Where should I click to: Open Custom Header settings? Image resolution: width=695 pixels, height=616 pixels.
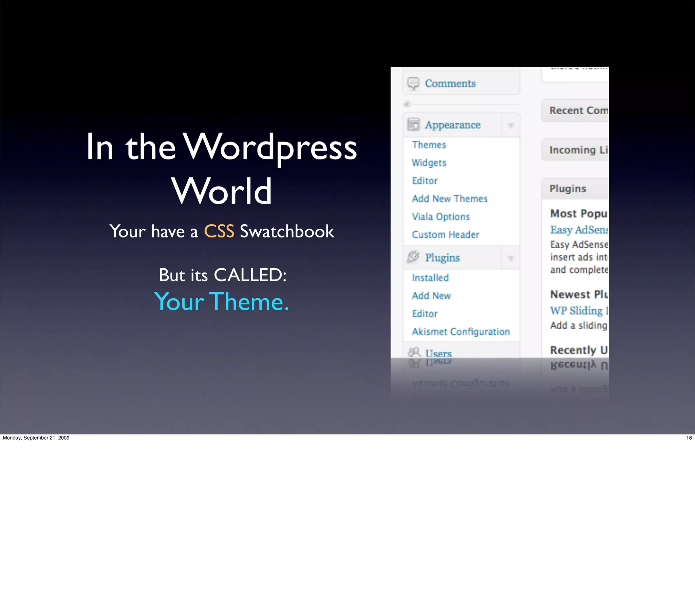coord(446,235)
